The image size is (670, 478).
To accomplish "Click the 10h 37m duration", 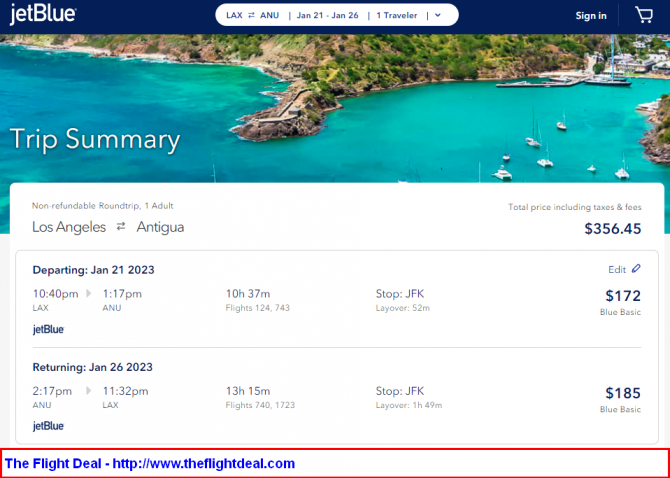I will (x=248, y=294).
